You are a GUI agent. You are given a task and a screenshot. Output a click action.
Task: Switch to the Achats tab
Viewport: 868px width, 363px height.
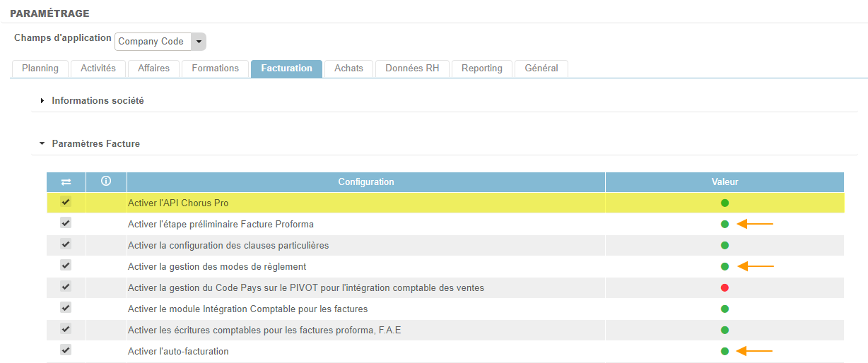coord(348,69)
